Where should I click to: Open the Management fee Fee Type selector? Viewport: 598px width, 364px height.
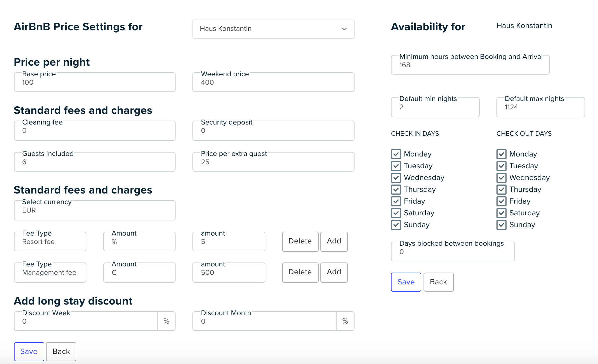[x=50, y=272]
